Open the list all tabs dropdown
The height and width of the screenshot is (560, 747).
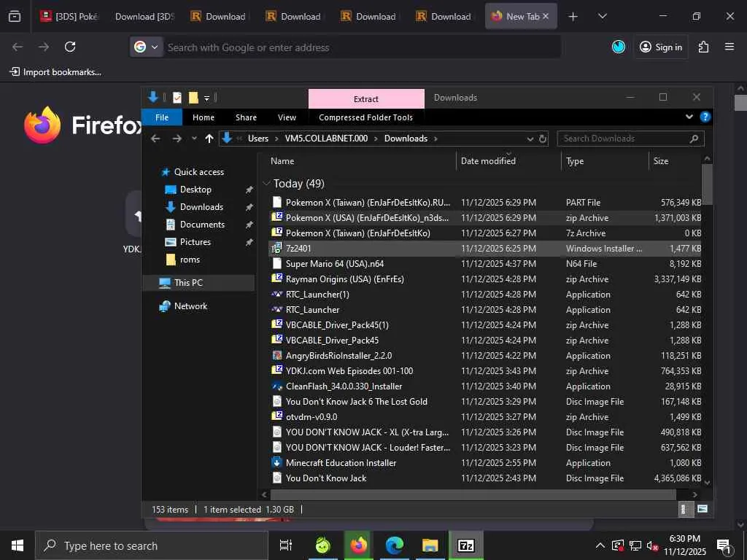(x=602, y=17)
